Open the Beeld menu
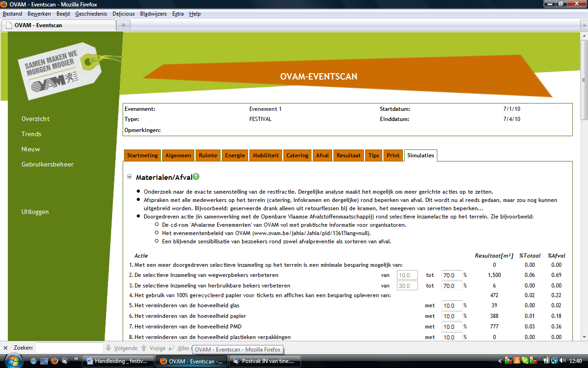Viewport: 588px width, 368px height. coord(63,14)
